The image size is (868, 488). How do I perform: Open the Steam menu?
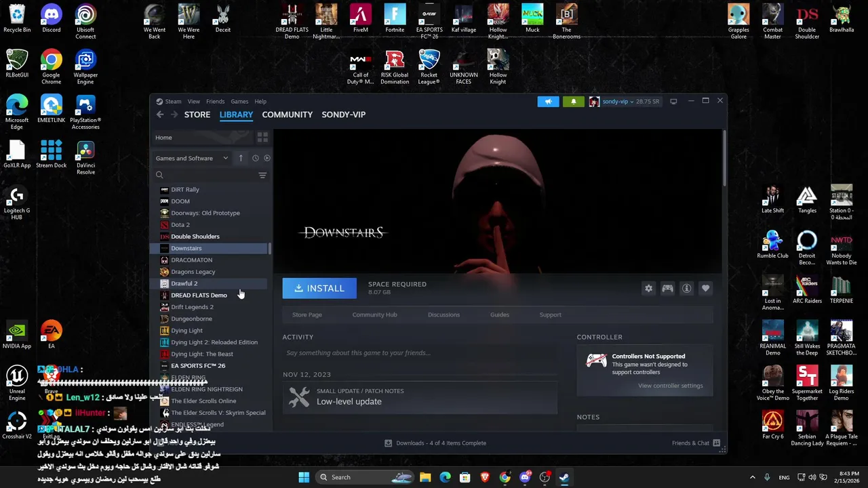pyautogui.click(x=173, y=102)
